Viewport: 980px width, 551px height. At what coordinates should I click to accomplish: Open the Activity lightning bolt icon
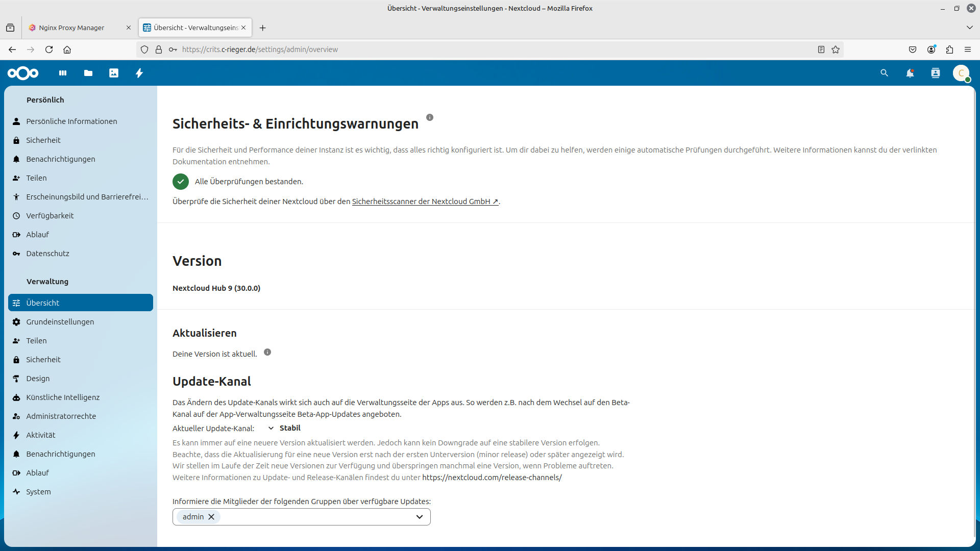[x=139, y=73]
